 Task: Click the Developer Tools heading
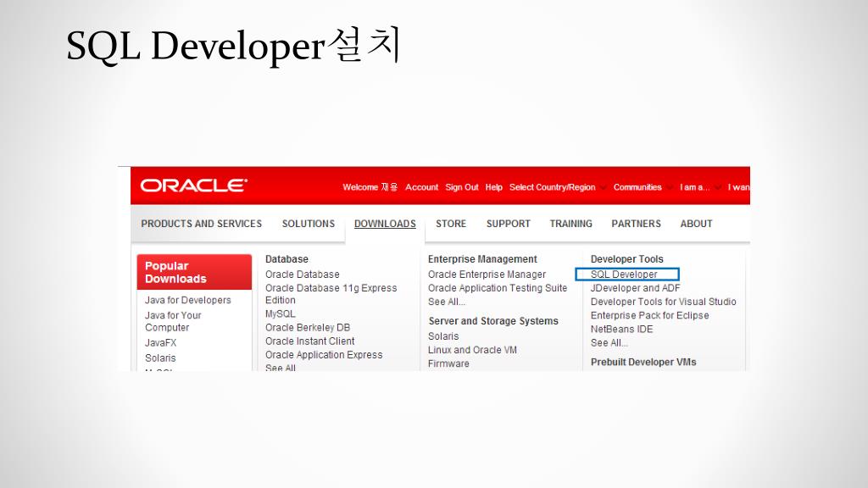tap(626, 259)
